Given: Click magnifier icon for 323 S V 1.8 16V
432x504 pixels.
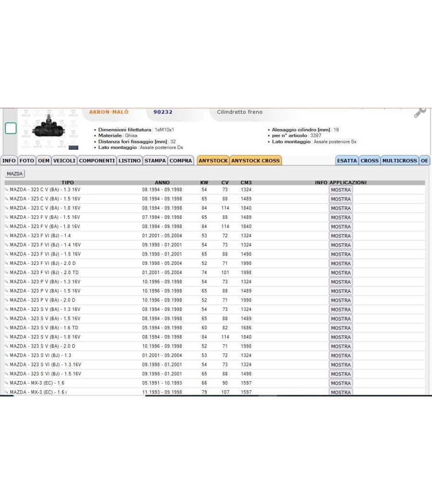Looking at the screenshot, I should (x=6, y=337).
